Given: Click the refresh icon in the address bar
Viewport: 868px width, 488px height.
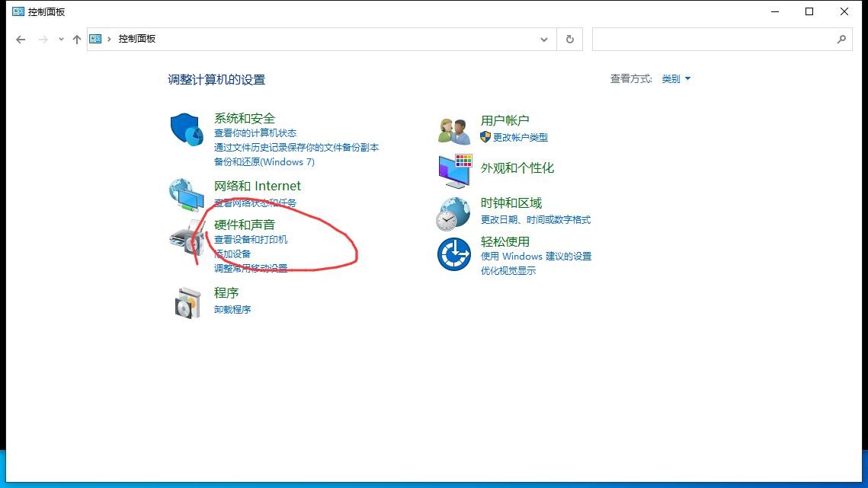Looking at the screenshot, I should pos(569,39).
